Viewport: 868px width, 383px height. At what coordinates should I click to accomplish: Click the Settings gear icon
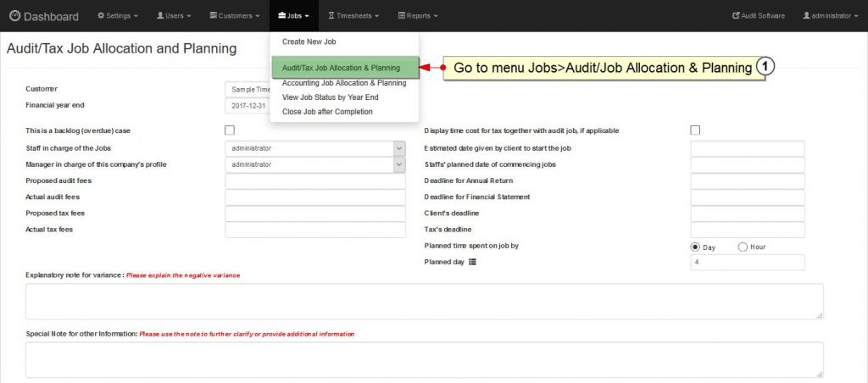[101, 16]
